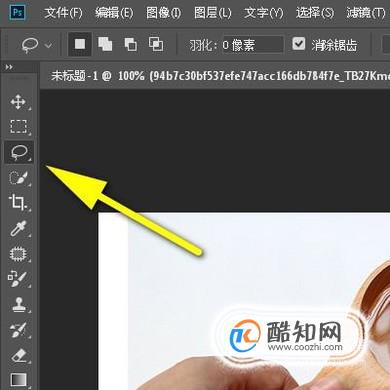Choose Add to Selection mode

[x=105, y=44]
